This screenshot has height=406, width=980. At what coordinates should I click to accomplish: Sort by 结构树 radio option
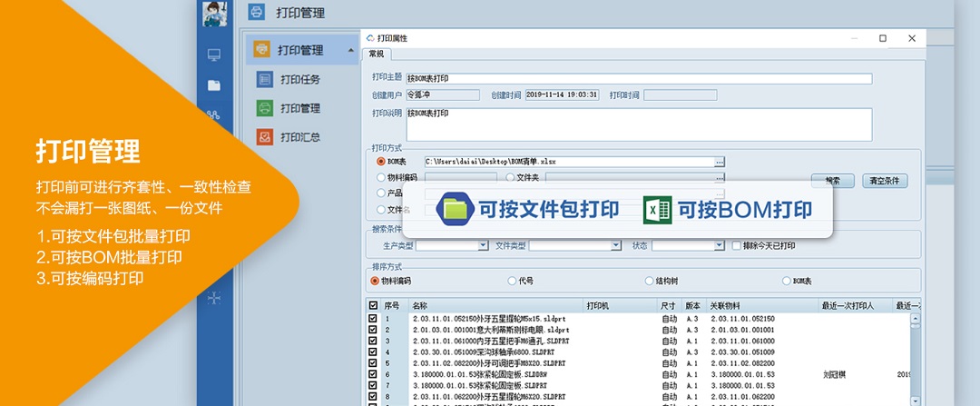click(650, 281)
